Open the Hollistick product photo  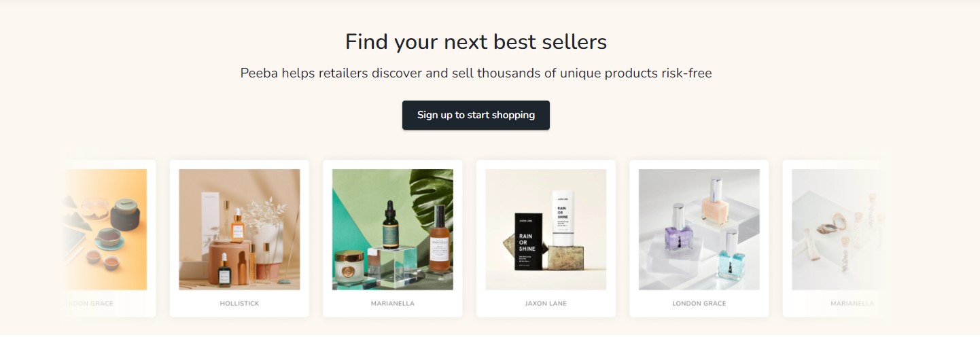(x=239, y=230)
